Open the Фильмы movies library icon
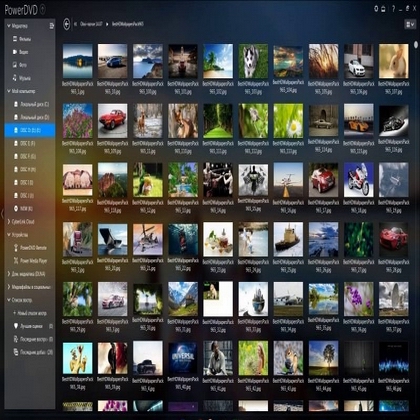 pos(15,39)
